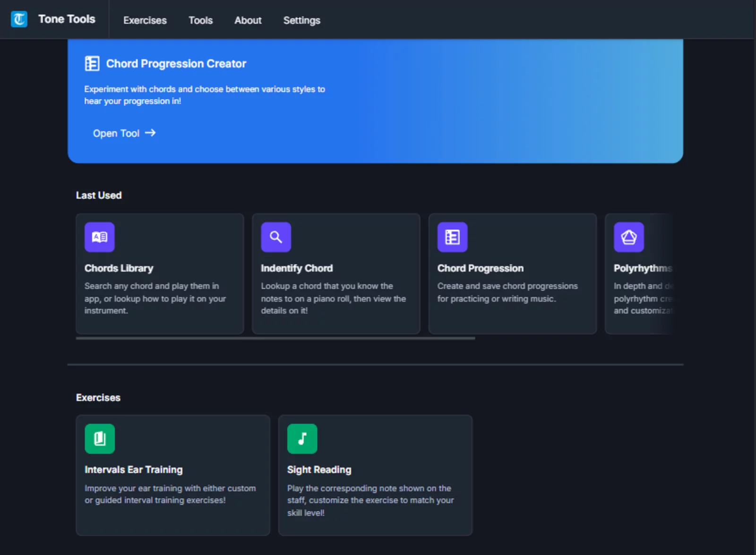
Task: Click the Polyrhythms pentagon icon
Action: 629,237
